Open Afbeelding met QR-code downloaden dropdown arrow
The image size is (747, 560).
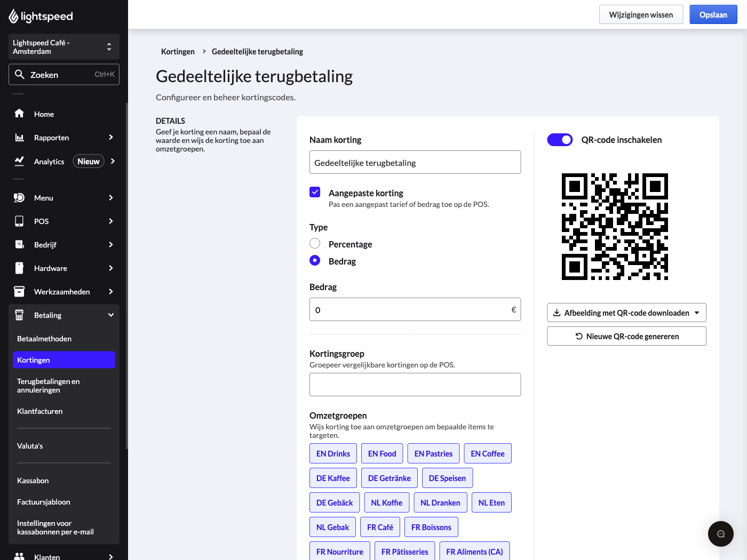[697, 313]
